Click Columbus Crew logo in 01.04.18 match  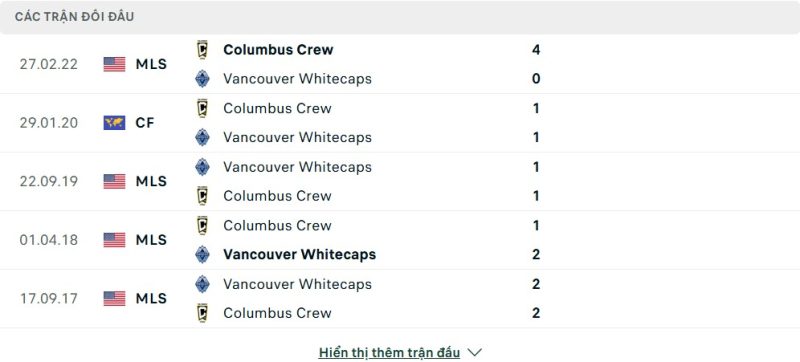pyautogui.click(x=203, y=225)
